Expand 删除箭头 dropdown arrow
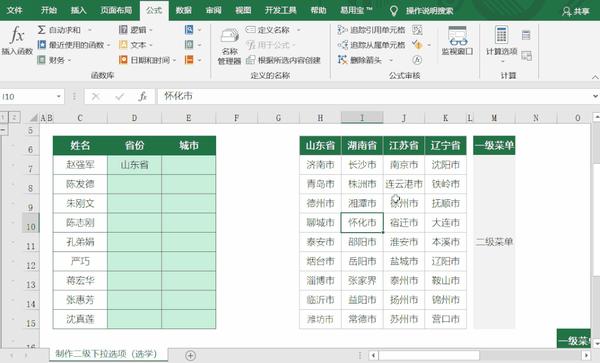 (391, 60)
